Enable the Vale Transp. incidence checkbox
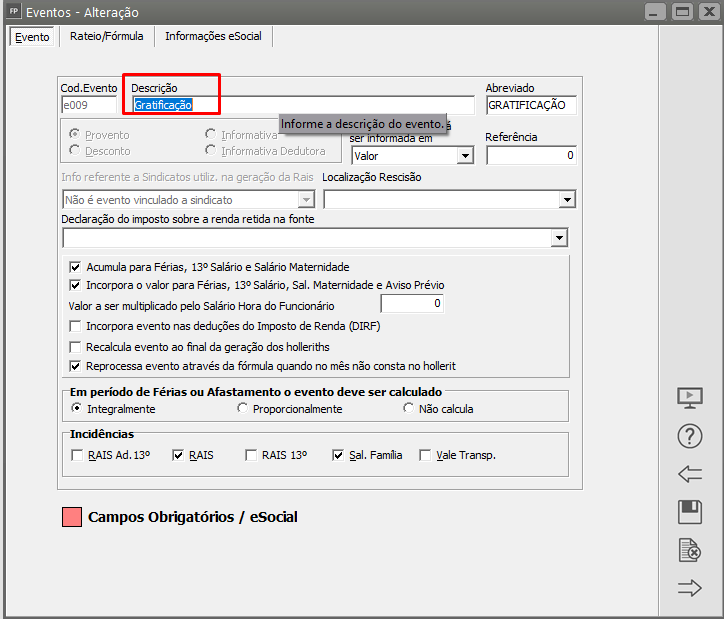 (426, 455)
